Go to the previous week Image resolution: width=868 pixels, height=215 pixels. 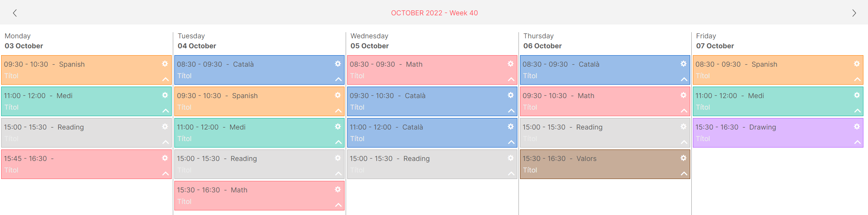point(15,13)
